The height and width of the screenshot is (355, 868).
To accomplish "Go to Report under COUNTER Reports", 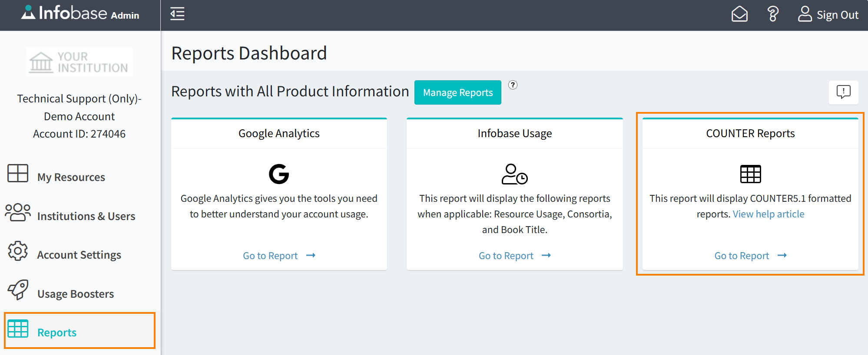I will click(742, 256).
